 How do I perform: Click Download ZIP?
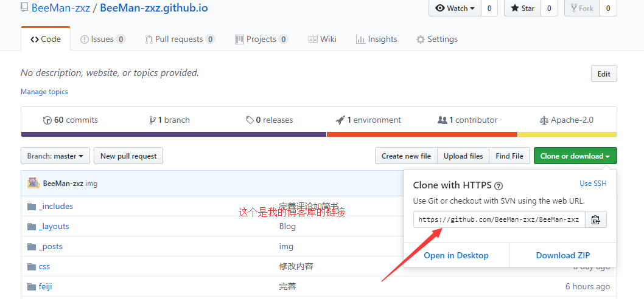pyautogui.click(x=563, y=255)
